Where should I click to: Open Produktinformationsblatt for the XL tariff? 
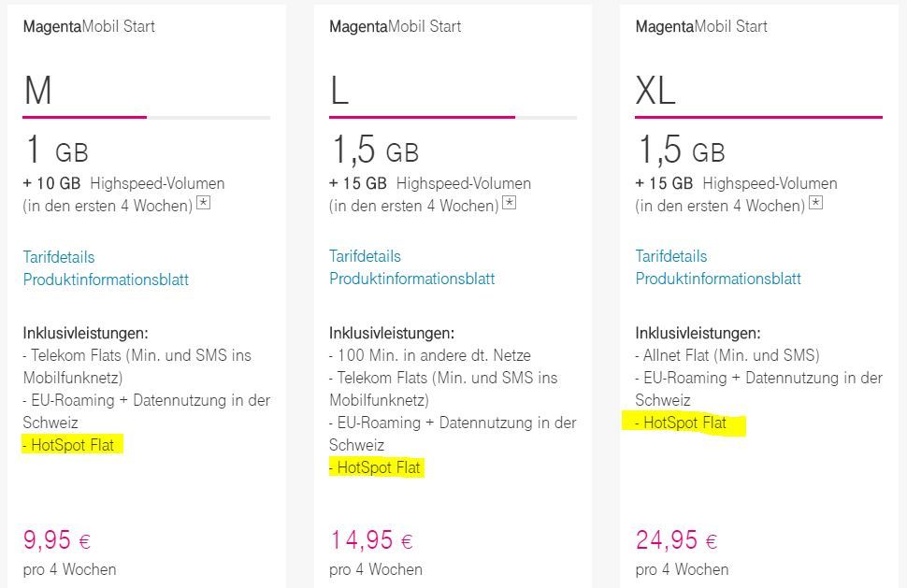click(718, 279)
